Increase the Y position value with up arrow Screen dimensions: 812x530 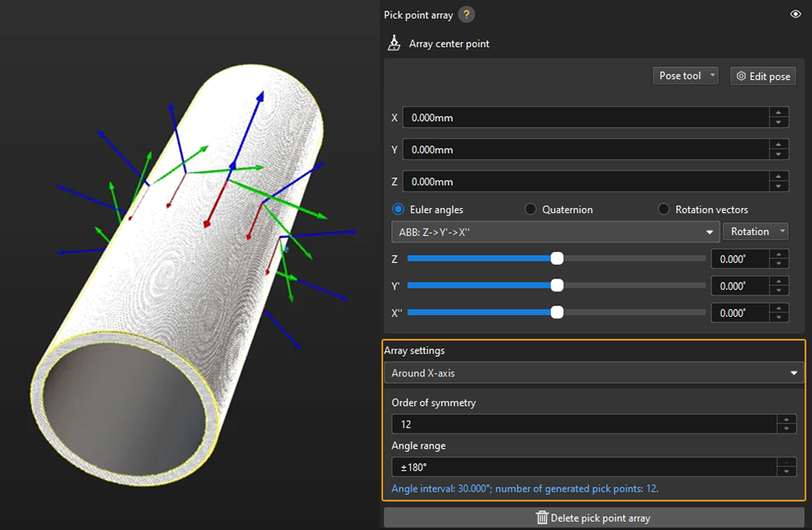(779, 145)
